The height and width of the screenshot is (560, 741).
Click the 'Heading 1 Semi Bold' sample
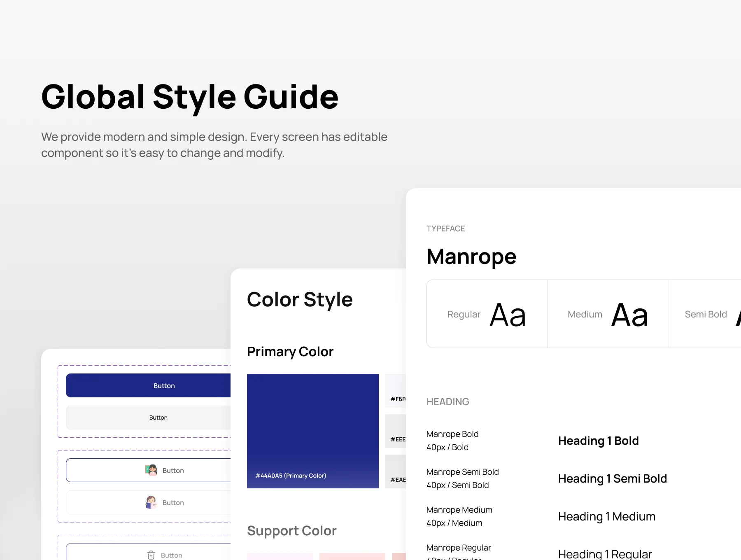[x=613, y=479]
